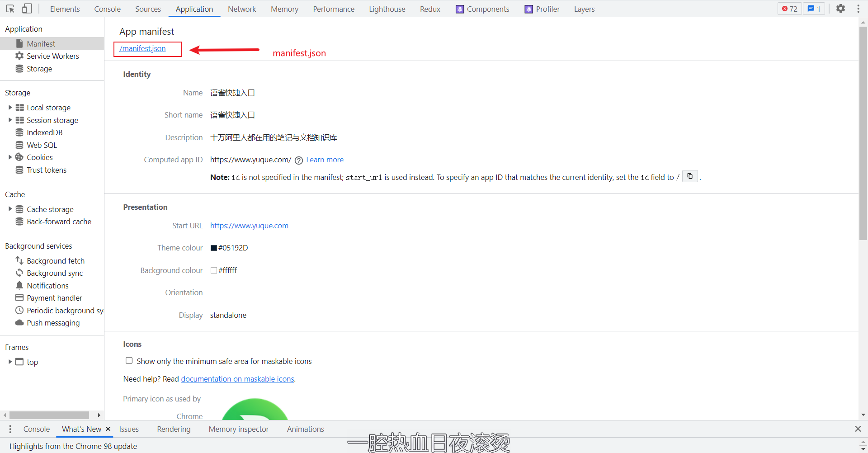Open the Animations drawer tab
Image resolution: width=868 pixels, height=453 pixels.
tap(306, 429)
